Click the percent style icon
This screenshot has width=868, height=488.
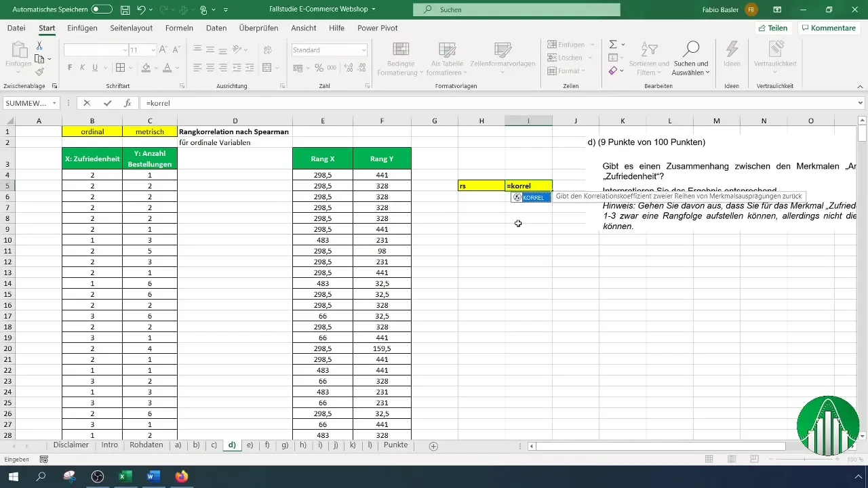[x=319, y=68]
